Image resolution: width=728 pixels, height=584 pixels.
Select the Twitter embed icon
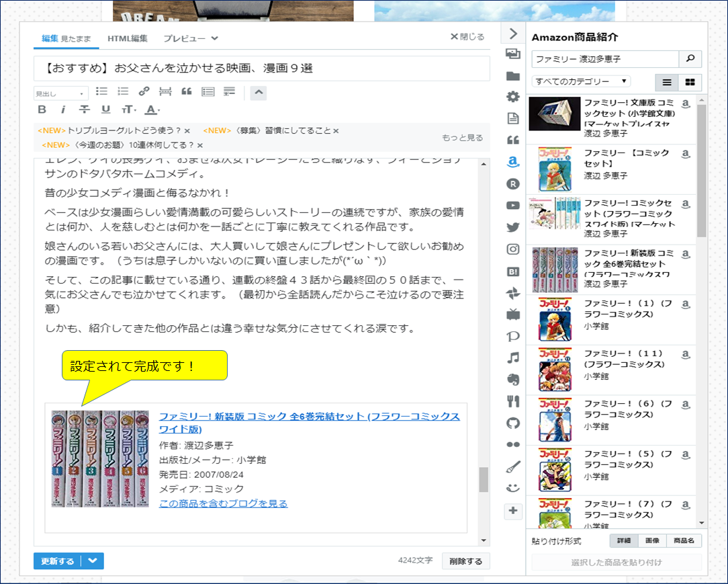tap(512, 227)
